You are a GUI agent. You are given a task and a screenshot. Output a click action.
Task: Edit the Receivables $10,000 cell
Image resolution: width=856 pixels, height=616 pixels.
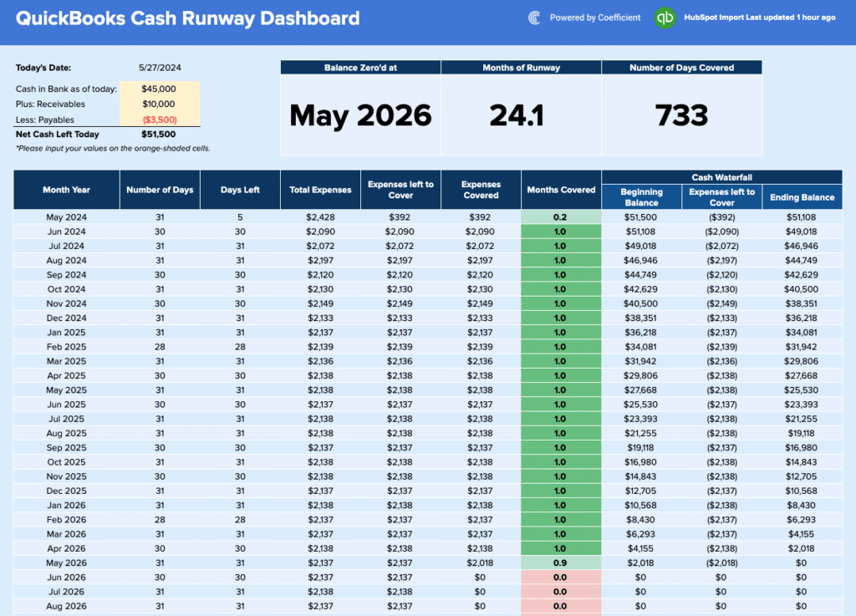click(160, 104)
